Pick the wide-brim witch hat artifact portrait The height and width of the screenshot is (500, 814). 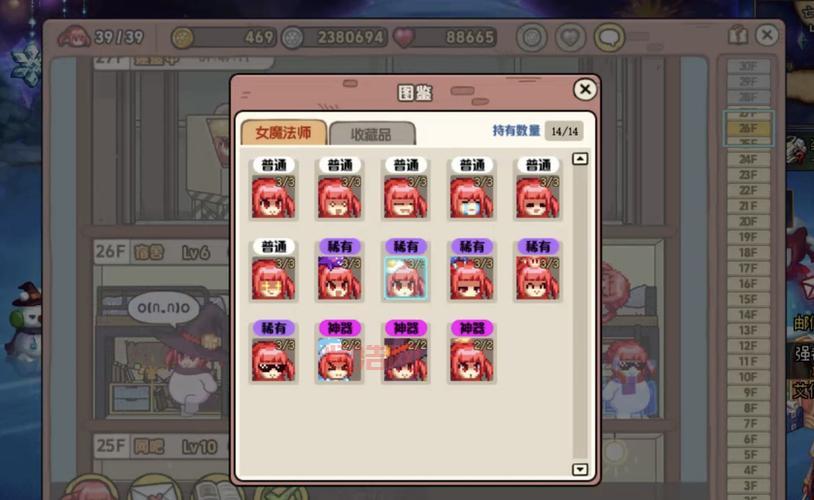click(x=405, y=360)
